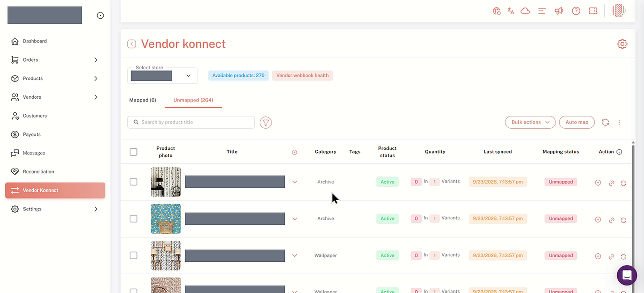
Task: Open the three-dot more options menu
Action: tap(619, 122)
